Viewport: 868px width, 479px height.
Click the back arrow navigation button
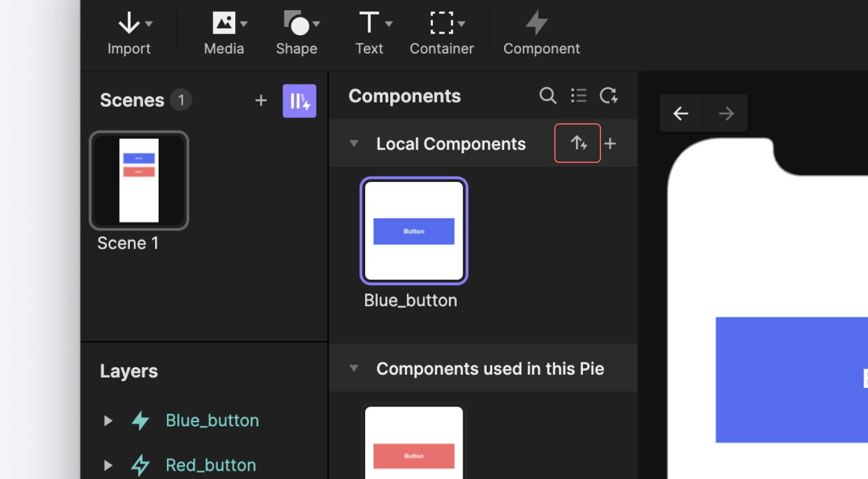click(x=681, y=113)
